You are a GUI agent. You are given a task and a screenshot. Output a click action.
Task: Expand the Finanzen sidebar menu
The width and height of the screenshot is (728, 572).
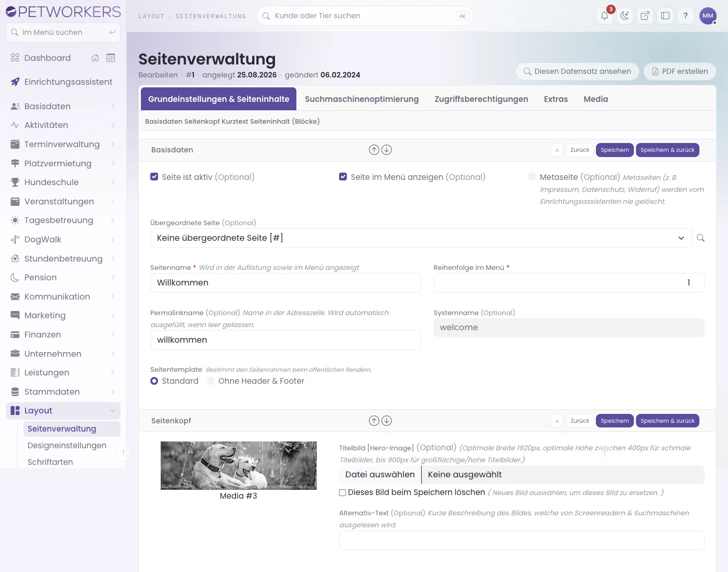[x=63, y=334]
